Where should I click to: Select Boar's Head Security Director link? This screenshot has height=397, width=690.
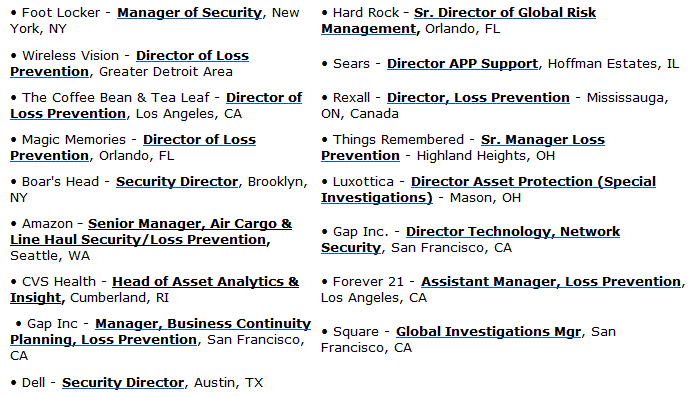(177, 182)
